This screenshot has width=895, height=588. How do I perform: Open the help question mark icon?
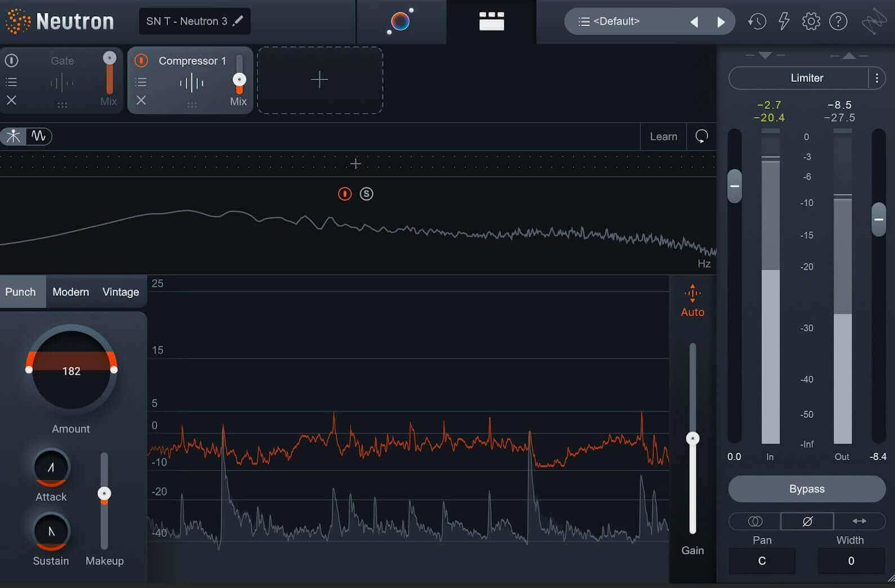pyautogui.click(x=838, y=21)
